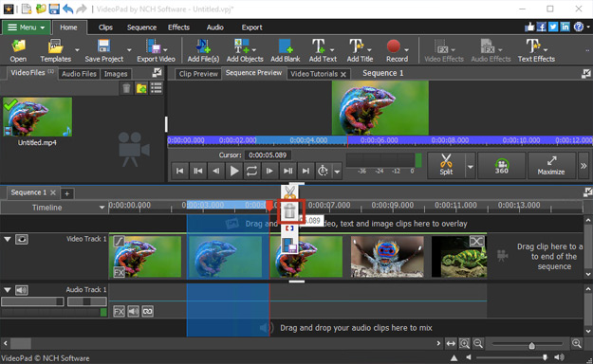Click the Add Blank icon
The height and width of the screenshot is (364, 593).
[x=286, y=50]
